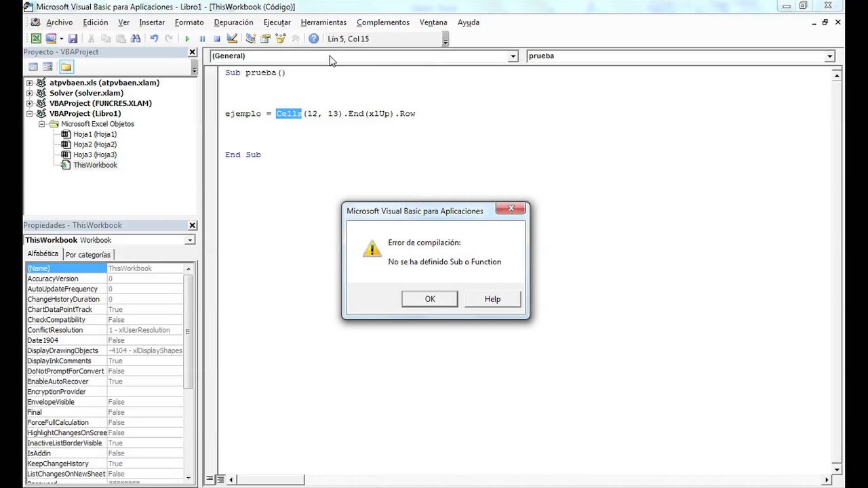Click OK in the compile error dialog
This screenshot has height=488, width=868.
click(x=430, y=299)
